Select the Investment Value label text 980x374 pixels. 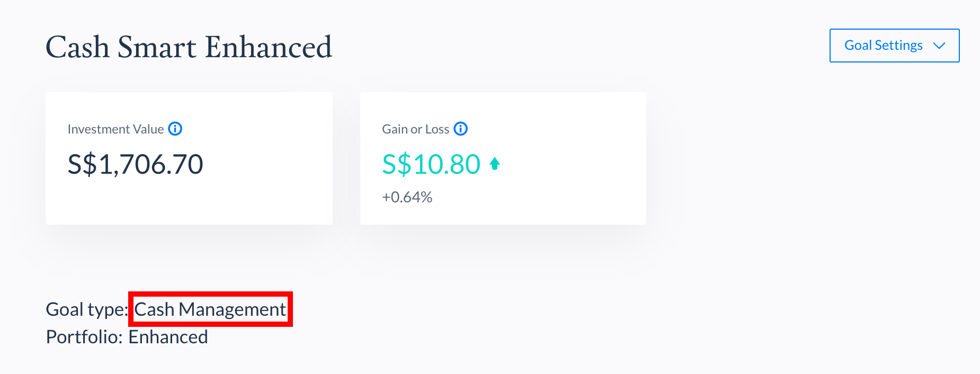coord(115,129)
